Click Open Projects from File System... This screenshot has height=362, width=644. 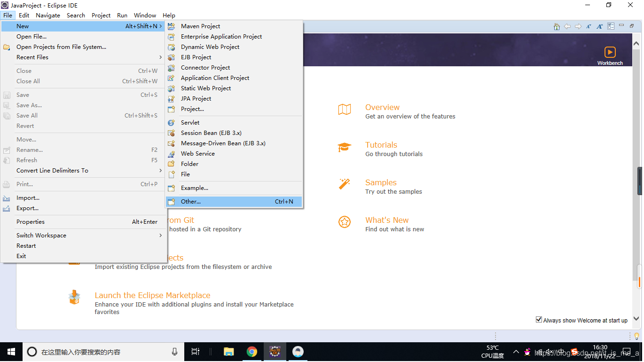pos(83,47)
